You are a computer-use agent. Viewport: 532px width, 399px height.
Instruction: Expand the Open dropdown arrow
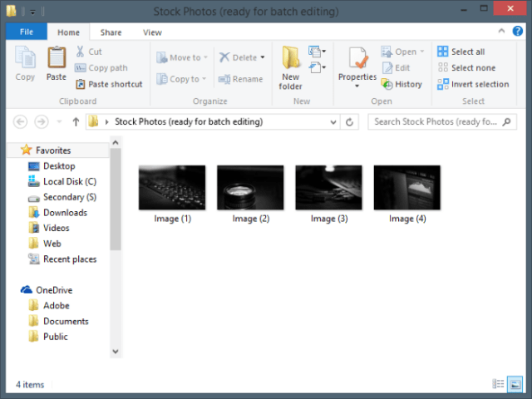(x=422, y=52)
